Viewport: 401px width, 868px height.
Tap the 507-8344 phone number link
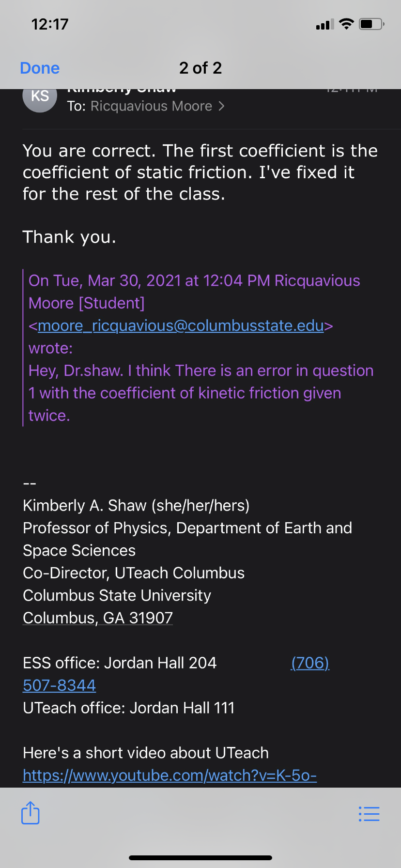point(60,685)
